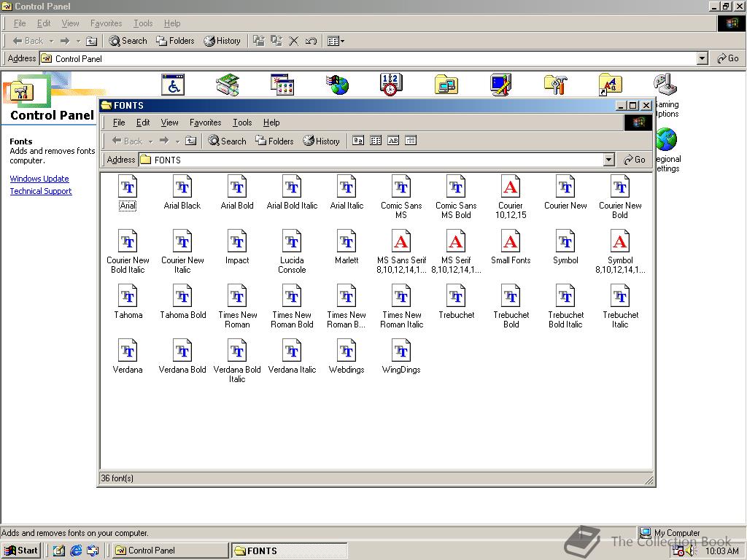Click Show Desktop icon in Quick Launch
747x560 pixels.
click(58, 551)
